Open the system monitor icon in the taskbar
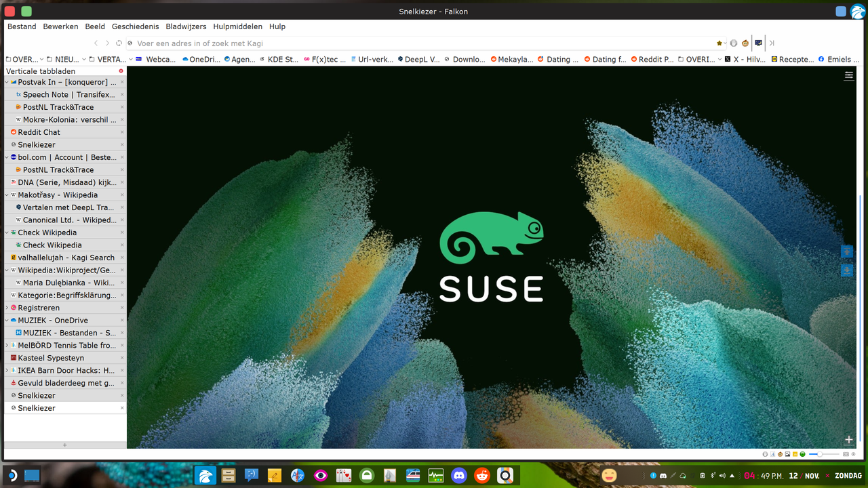This screenshot has width=868, height=488. 436,476
